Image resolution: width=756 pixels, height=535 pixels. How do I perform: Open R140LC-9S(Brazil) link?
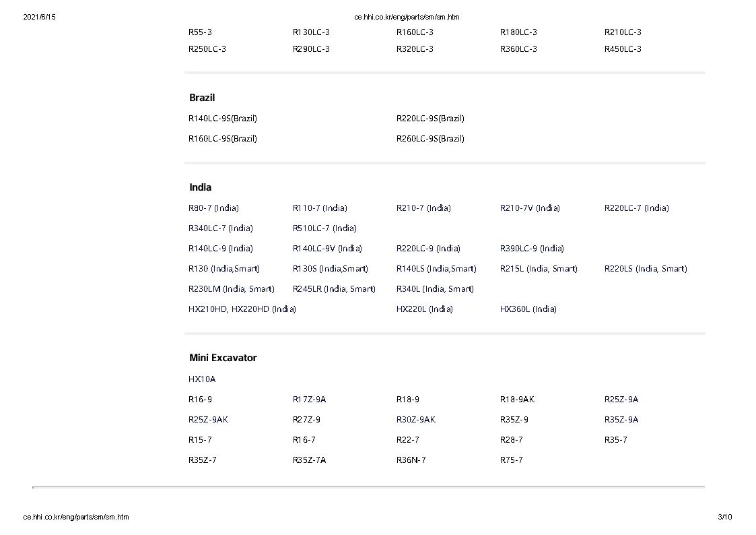pos(223,119)
